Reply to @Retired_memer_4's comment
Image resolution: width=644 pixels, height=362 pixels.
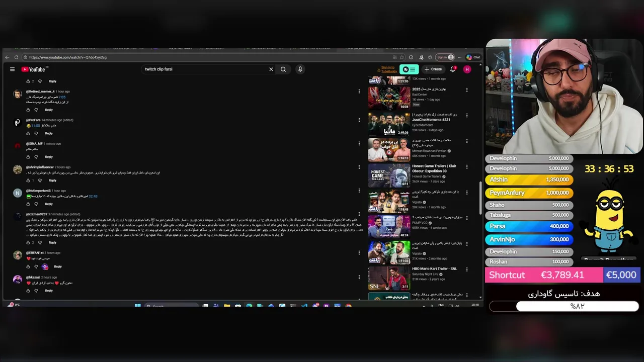[x=49, y=110]
